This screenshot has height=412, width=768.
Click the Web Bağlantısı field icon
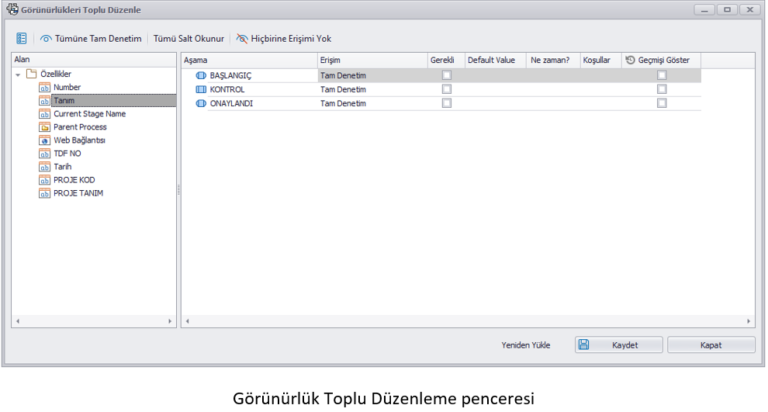44,140
